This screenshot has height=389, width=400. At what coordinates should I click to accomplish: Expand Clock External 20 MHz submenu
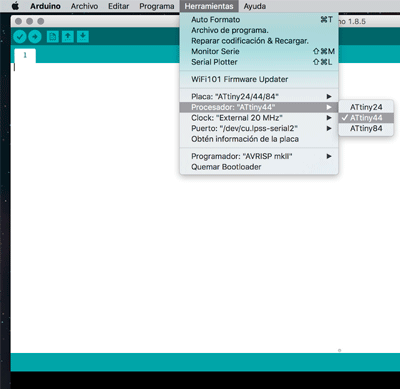pos(259,118)
